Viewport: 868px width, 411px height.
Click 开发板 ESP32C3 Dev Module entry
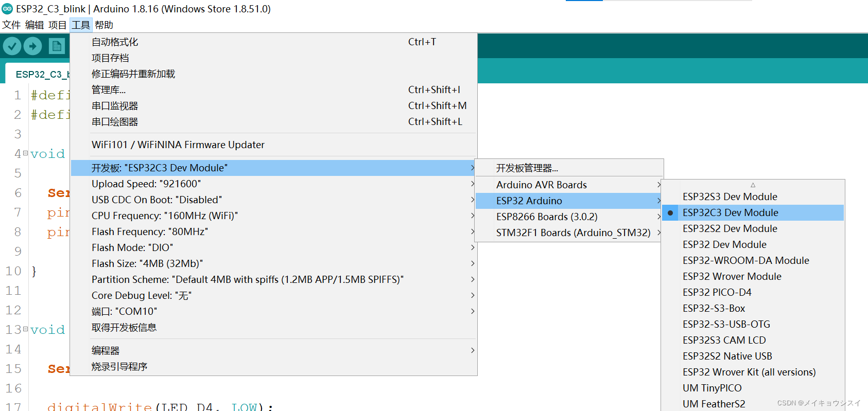click(273, 168)
